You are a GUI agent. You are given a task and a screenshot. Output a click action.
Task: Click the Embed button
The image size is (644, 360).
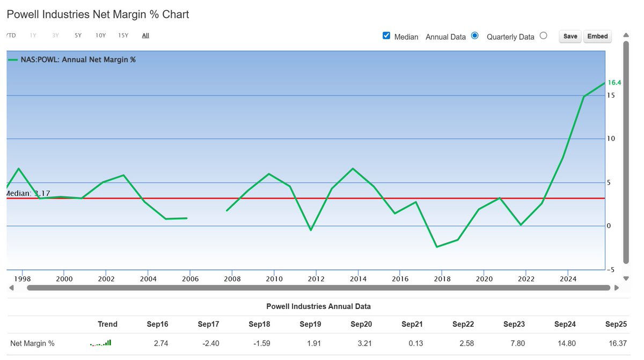coord(597,36)
